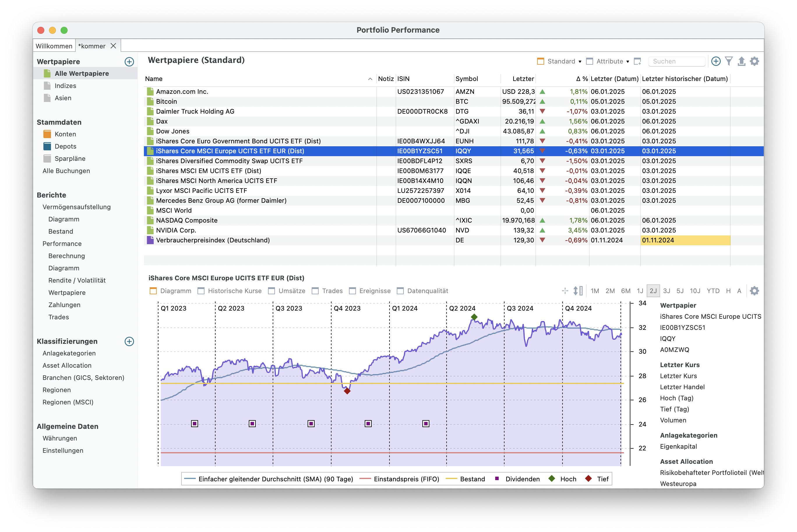Set chart range to 6M
This screenshot has height=532, width=797.
pos(625,291)
